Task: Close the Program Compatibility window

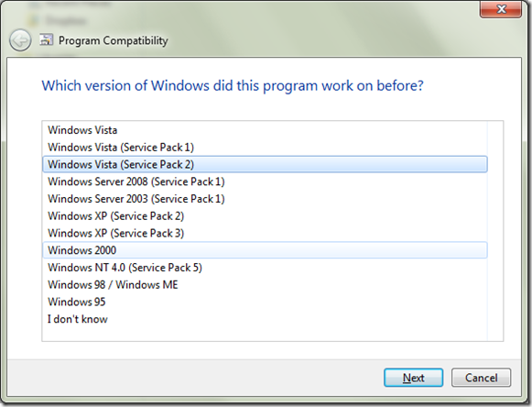Action: (x=501, y=9)
